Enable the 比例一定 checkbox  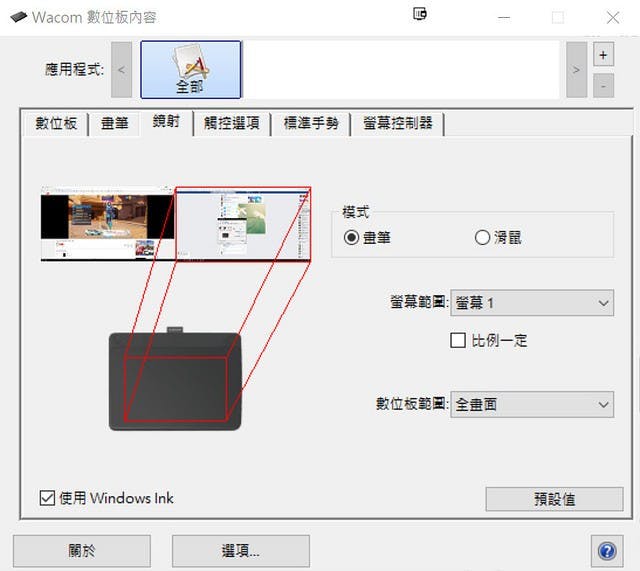pyautogui.click(x=458, y=340)
